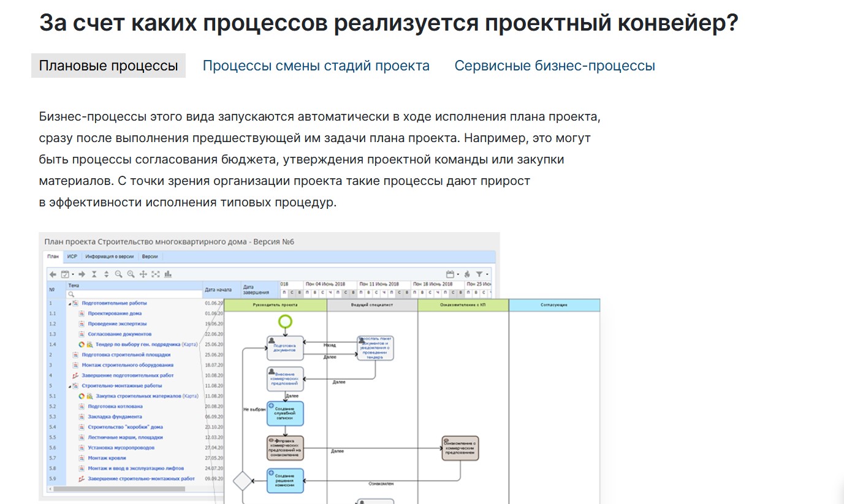
Task: Click the diamond gateway in the process diagram
Action: coord(243,481)
